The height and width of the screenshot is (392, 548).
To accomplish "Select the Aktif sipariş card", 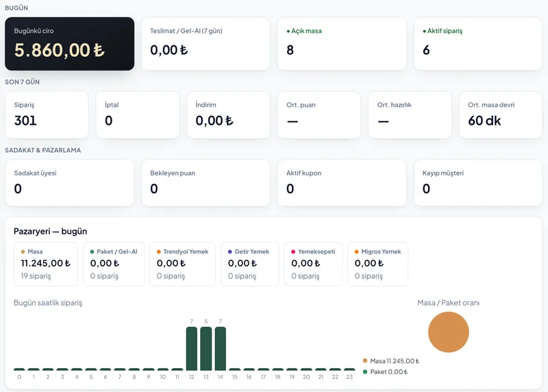I will (x=477, y=44).
